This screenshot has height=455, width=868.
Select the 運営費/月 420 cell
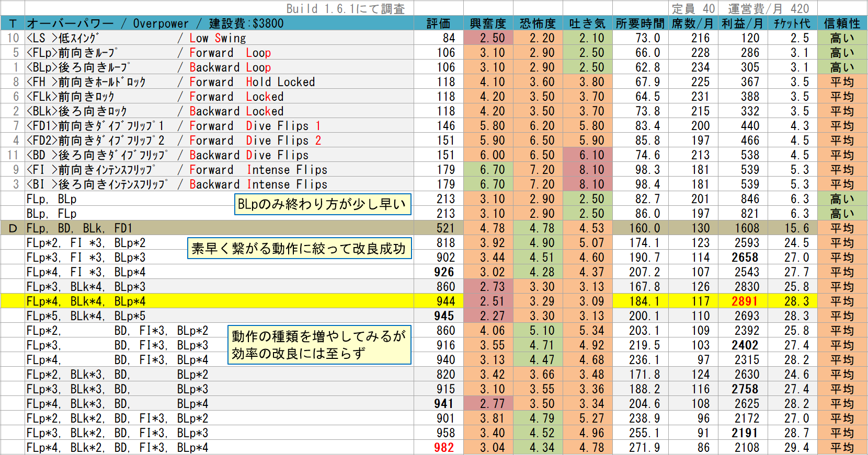(768, 8)
